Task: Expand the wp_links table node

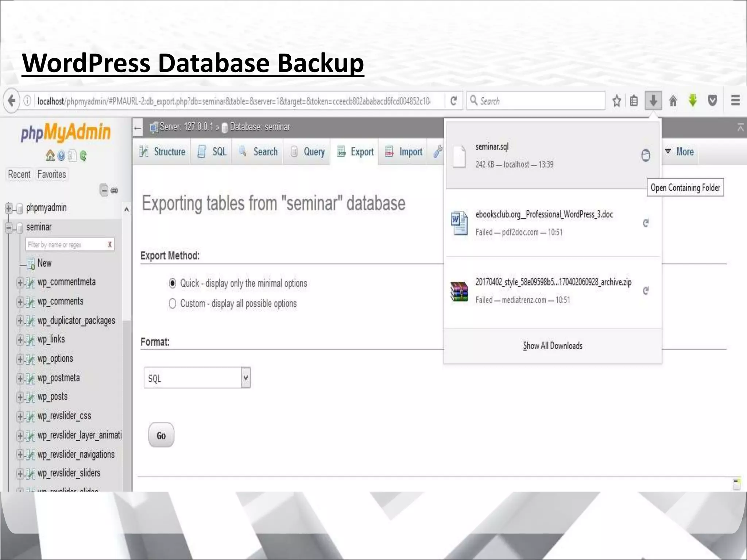Action: point(20,340)
